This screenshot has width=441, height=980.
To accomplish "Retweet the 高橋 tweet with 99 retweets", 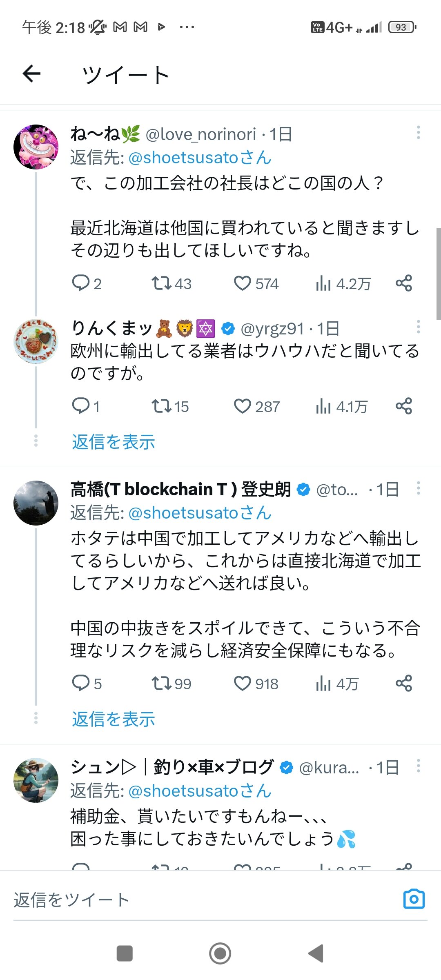I will coord(161,683).
